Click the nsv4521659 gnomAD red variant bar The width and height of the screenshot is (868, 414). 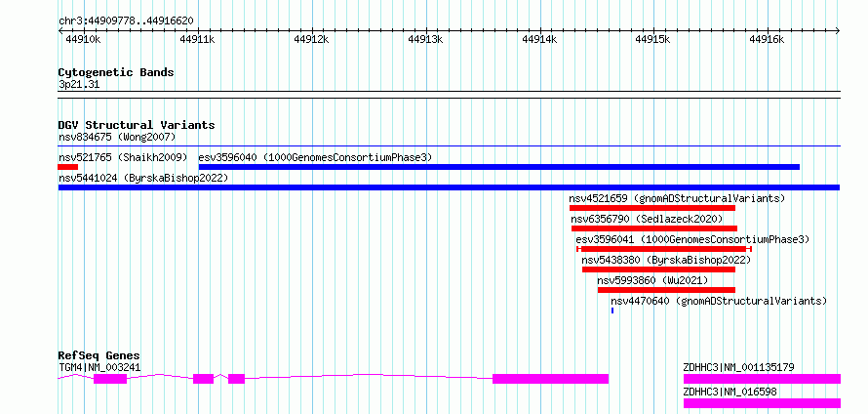pyautogui.click(x=652, y=208)
